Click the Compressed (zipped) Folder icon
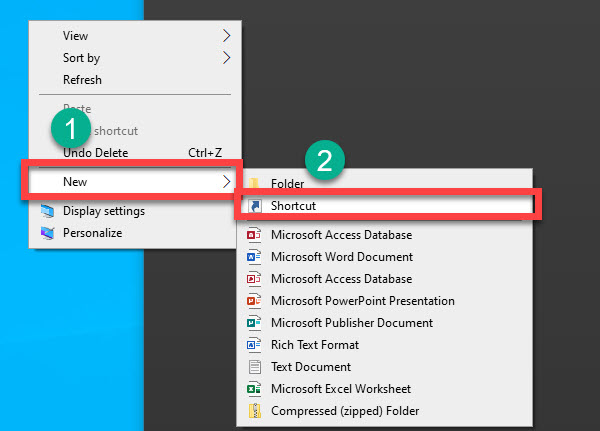The height and width of the screenshot is (431, 600). coord(254,411)
